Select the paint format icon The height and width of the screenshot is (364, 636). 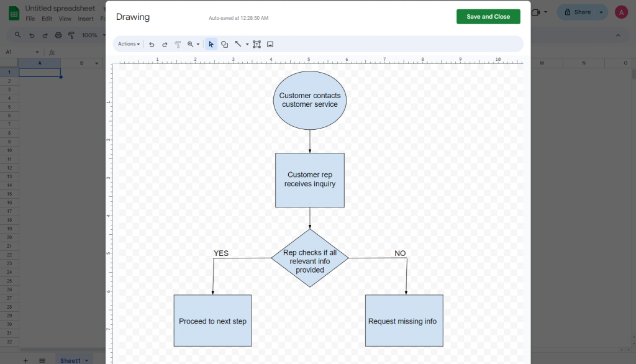(x=178, y=44)
